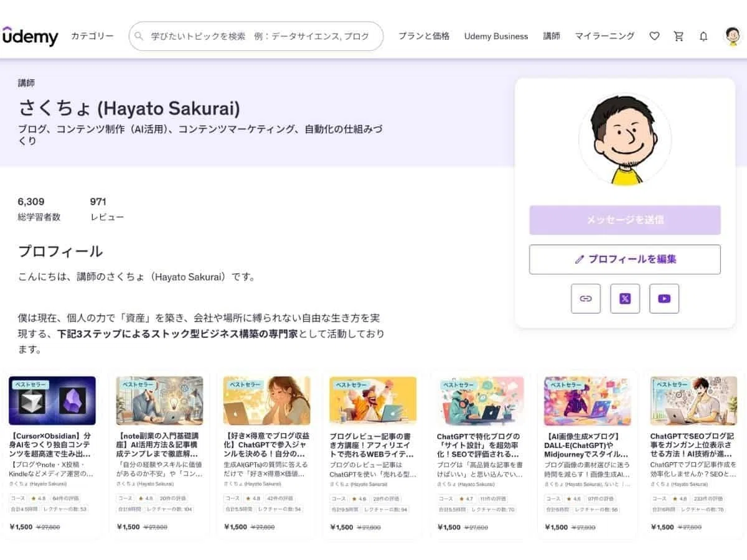Open カテゴリー menu
The image size is (747, 560).
[92, 36]
